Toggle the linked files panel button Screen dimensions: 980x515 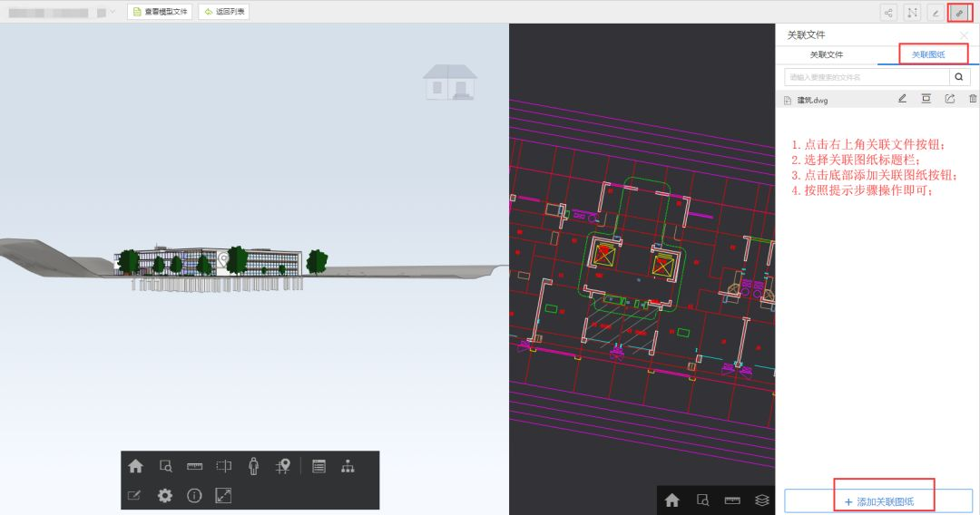[959, 13]
